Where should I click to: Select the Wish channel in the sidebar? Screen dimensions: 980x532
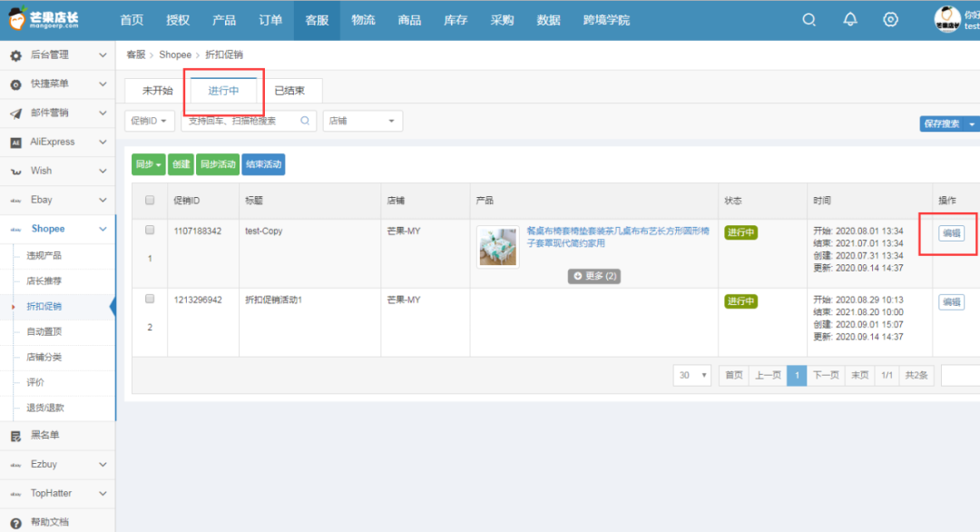[54, 171]
